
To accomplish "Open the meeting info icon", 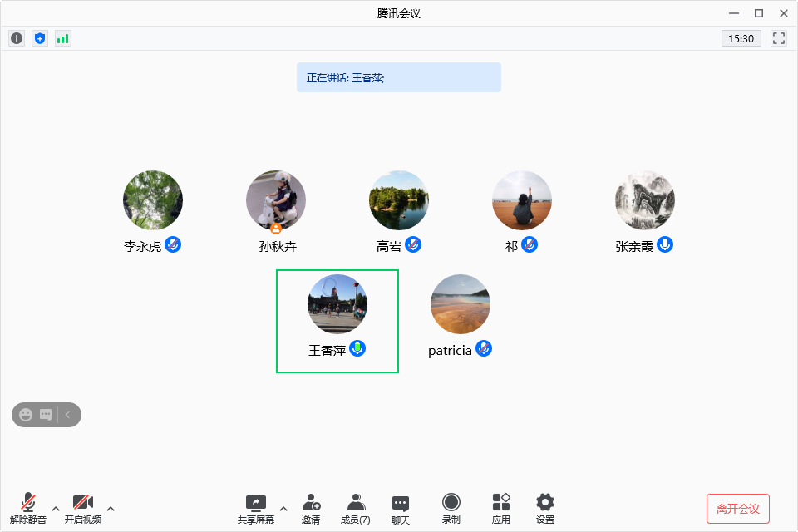I will tap(17, 38).
